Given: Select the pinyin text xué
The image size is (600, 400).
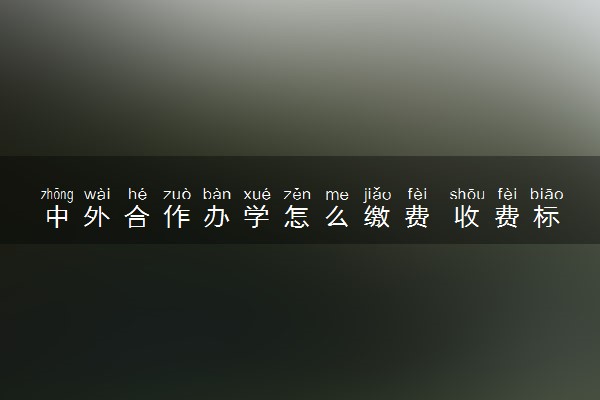Looking at the screenshot, I should pos(257,194).
